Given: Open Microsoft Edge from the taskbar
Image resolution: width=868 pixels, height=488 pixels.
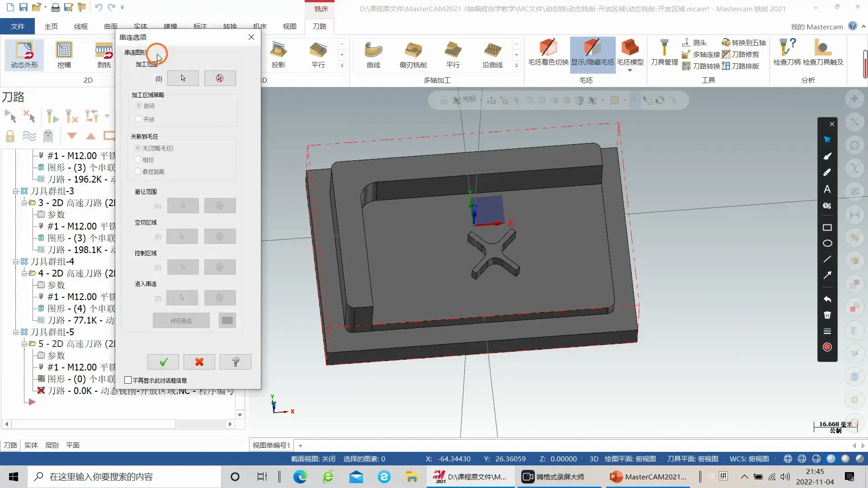Looking at the screenshot, I should [300, 477].
